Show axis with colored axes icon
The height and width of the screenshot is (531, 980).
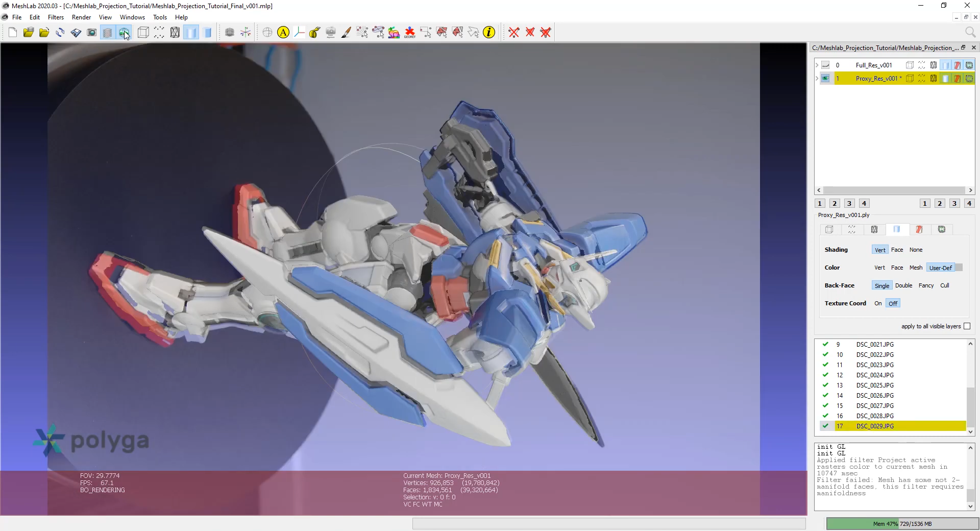246,33
